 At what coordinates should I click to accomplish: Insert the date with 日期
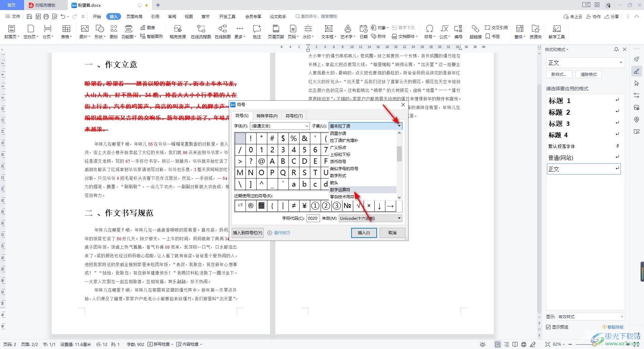click(363, 32)
